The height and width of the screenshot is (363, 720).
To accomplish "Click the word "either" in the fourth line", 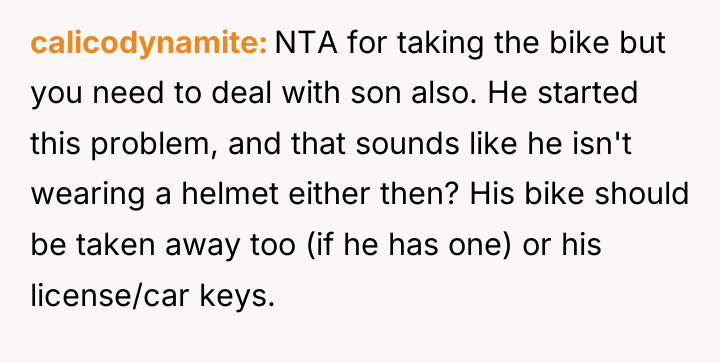I will (x=330, y=194).
